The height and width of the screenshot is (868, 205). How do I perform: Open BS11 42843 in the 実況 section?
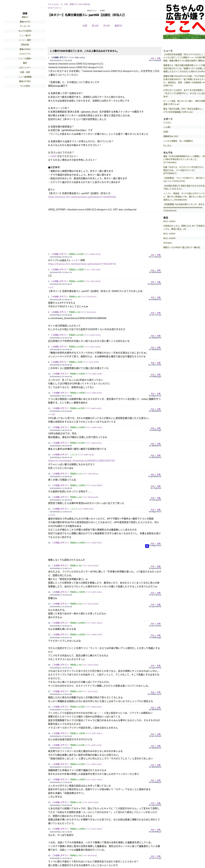169,221
